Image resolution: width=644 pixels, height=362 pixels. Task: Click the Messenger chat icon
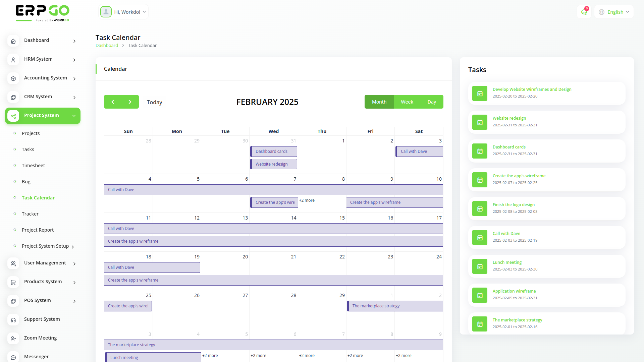pos(13,357)
